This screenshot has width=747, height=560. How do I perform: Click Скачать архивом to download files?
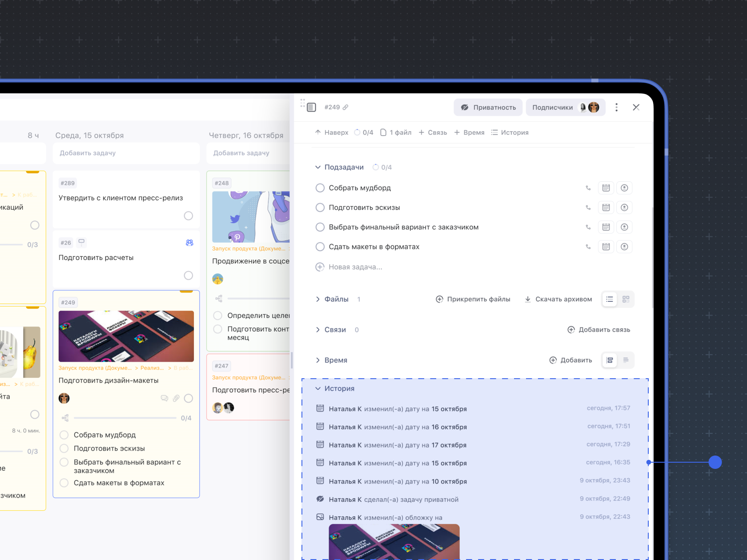558,300
